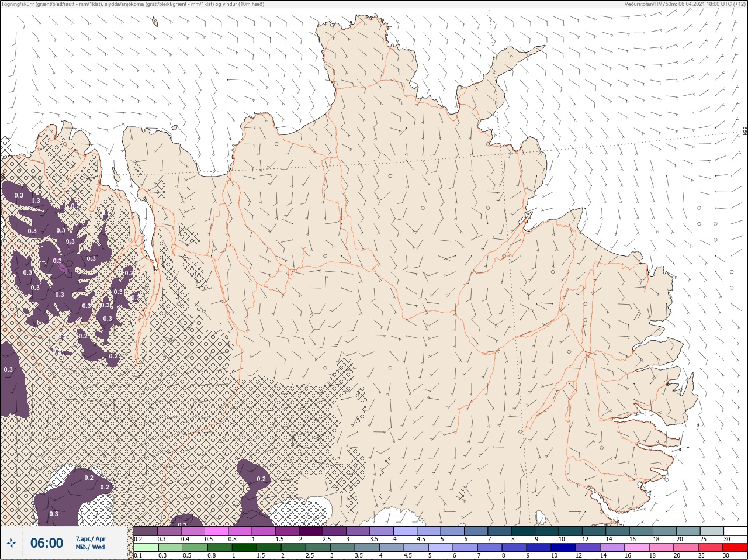Click the 06:00 forecast time label

coord(47,544)
